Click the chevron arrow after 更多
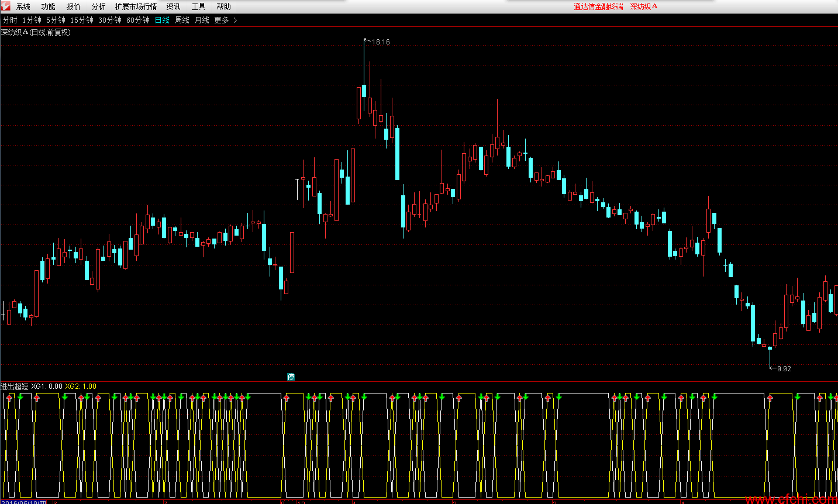Screen dimensions: 838x504 click(x=235, y=20)
